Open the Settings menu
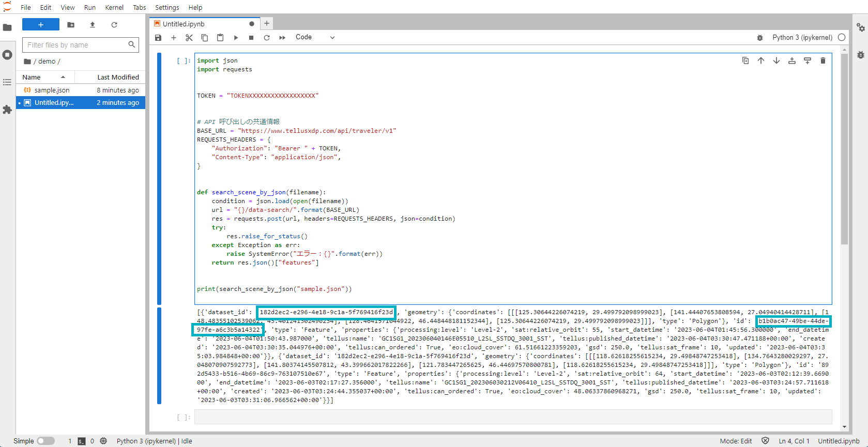Viewport: 868px width, 447px height. pyautogui.click(x=167, y=7)
